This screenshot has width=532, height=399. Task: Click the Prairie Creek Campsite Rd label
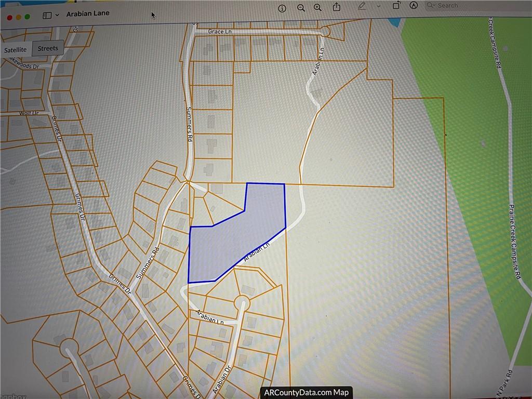[x=515, y=242]
